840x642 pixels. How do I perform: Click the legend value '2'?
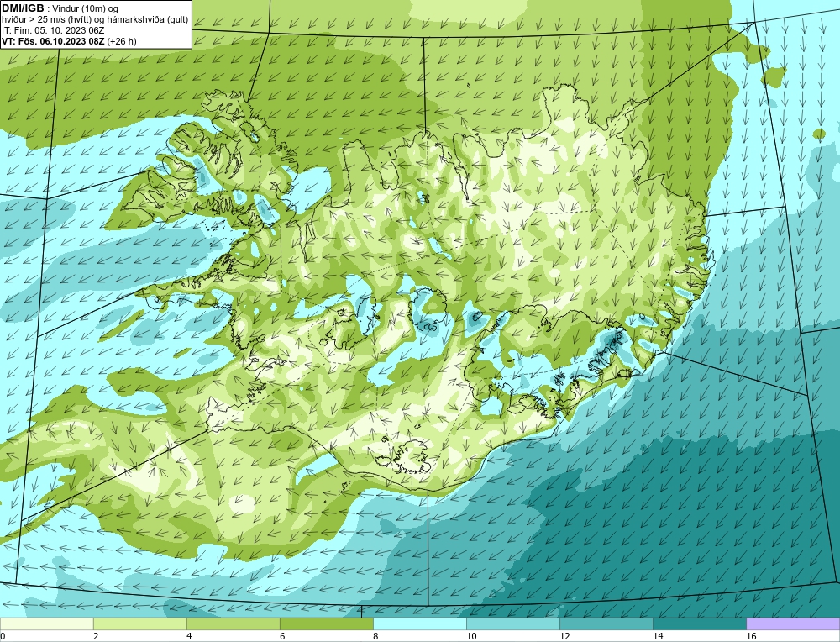coord(96,636)
